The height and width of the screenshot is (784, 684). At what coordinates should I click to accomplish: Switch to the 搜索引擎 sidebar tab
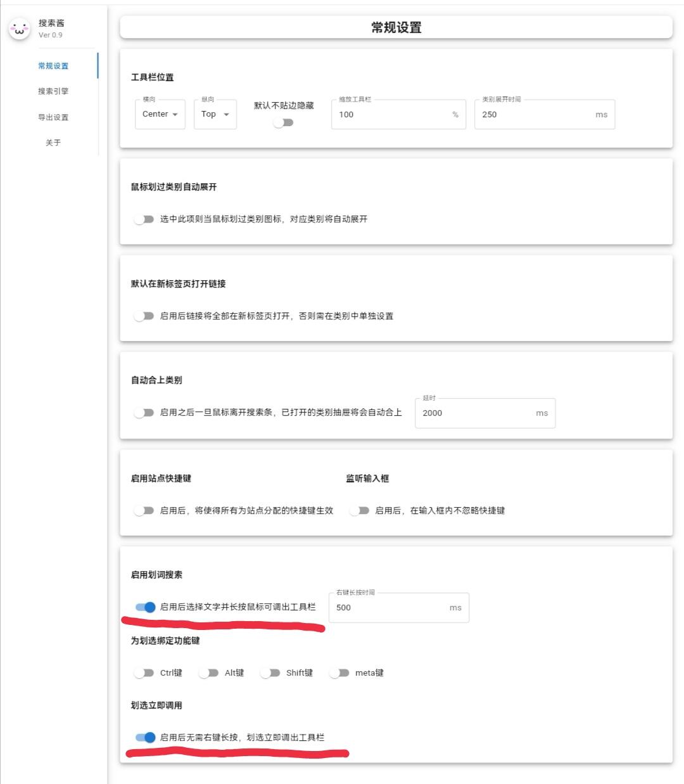(53, 91)
